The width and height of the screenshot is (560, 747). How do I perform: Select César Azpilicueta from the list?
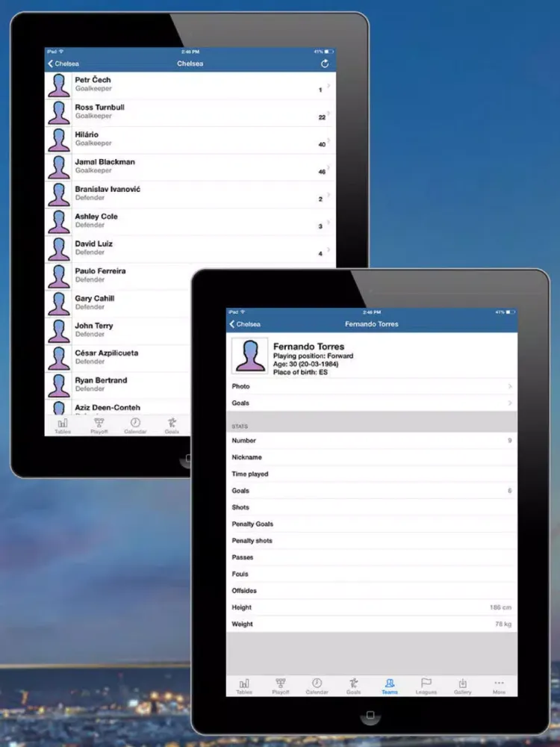[x=118, y=358]
